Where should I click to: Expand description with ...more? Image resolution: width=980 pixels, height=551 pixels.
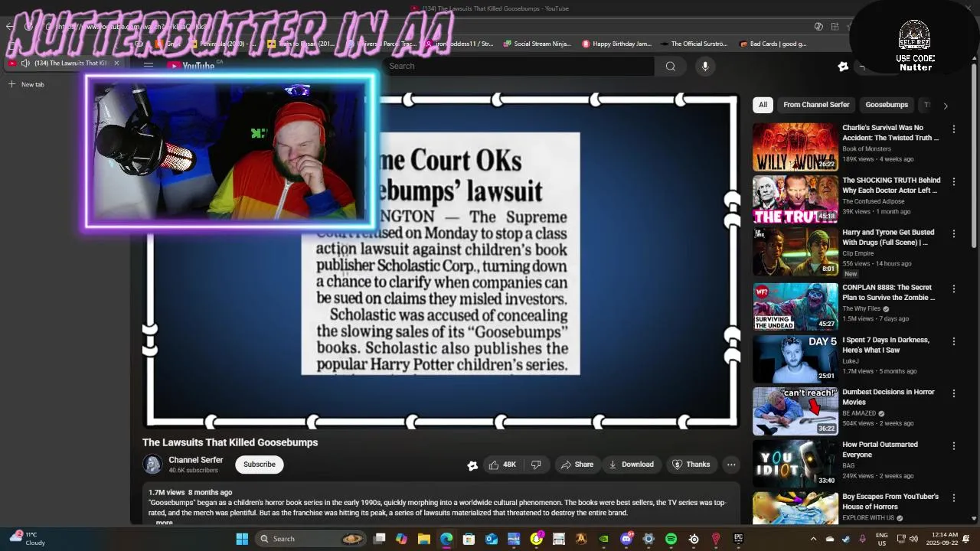162,523
